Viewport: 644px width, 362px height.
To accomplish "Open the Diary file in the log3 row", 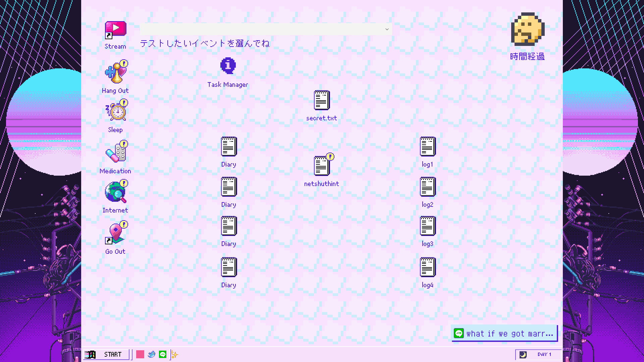I will [x=229, y=226].
